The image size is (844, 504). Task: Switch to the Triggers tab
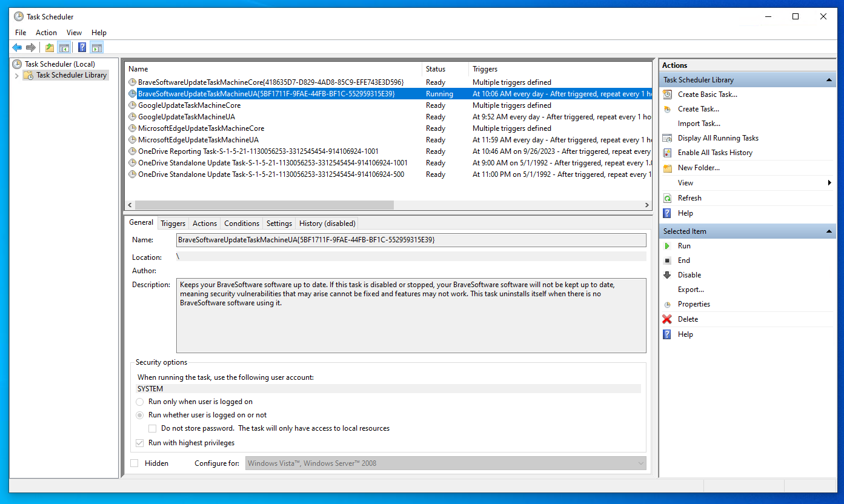tap(173, 223)
